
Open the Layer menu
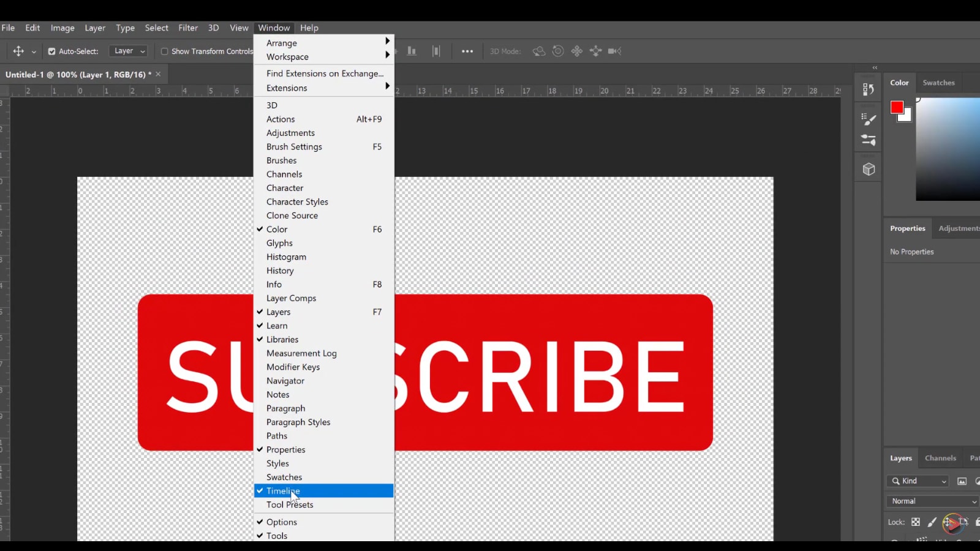click(x=95, y=28)
